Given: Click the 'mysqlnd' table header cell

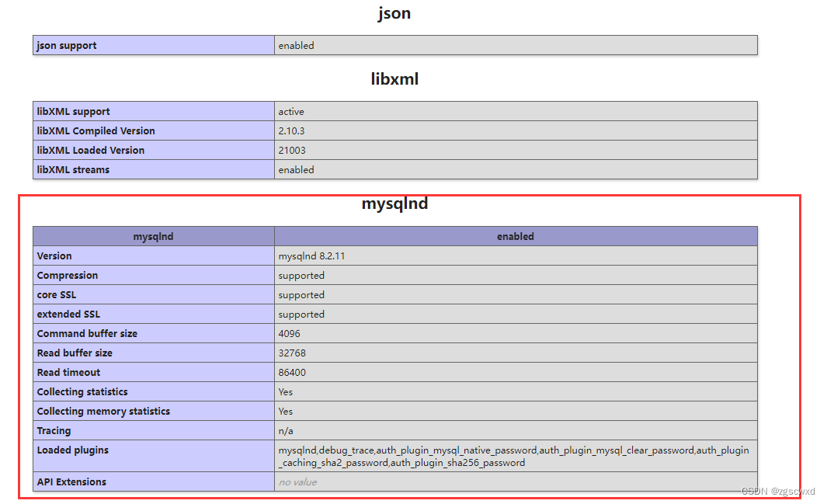Looking at the screenshot, I should (x=154, y=236).
